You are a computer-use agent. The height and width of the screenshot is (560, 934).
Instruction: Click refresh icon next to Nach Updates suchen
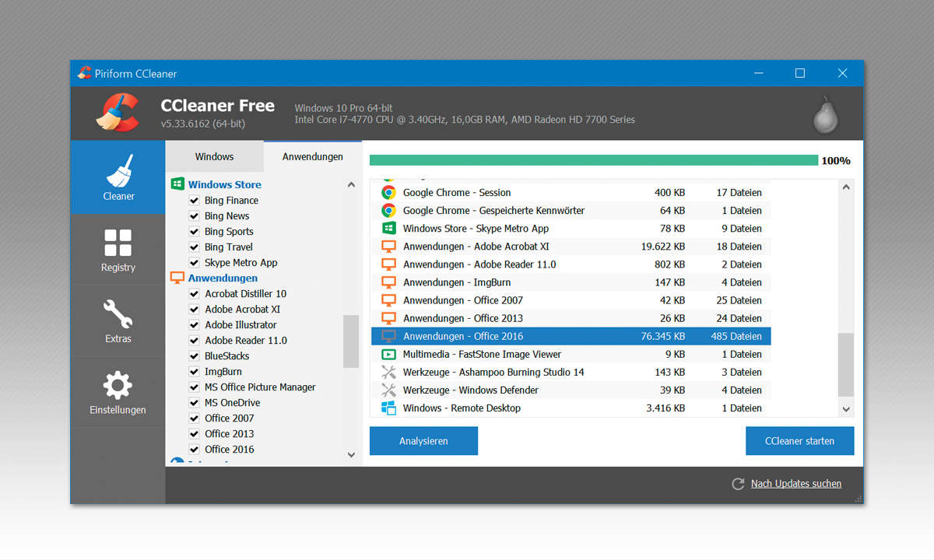point(738,484)
